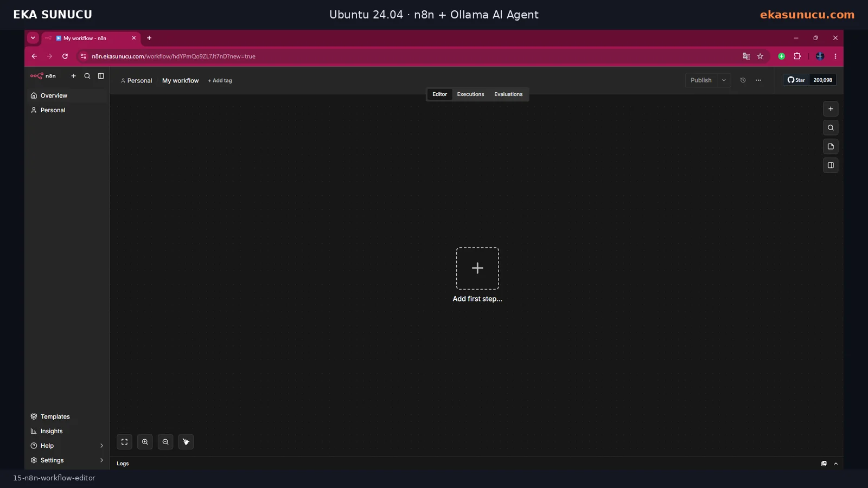Tidy up the workflow nodes
Screen dimensions: 868x488
coord(186,442)
